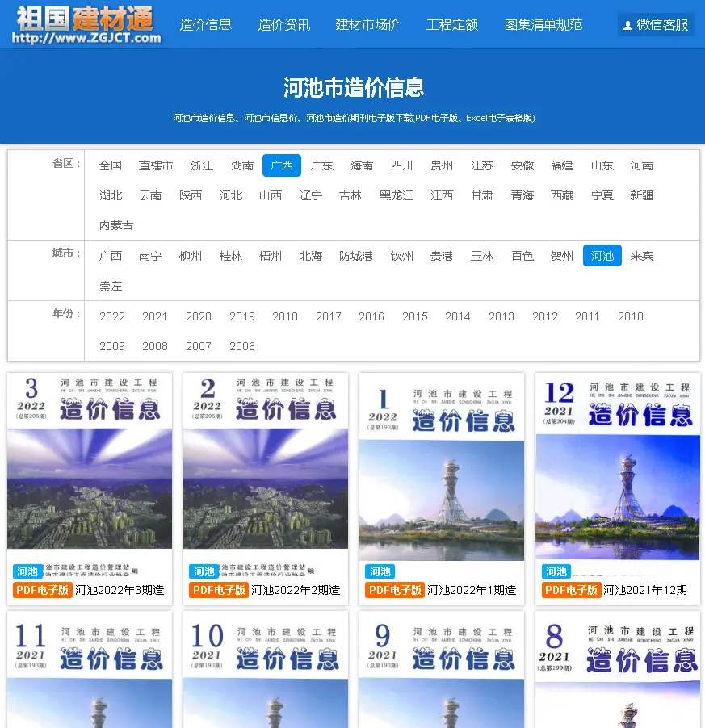Open the 2021 issue 10 cover thumbnail
The height and width of the screenshot is (728, 705).
tap(266, 670)
